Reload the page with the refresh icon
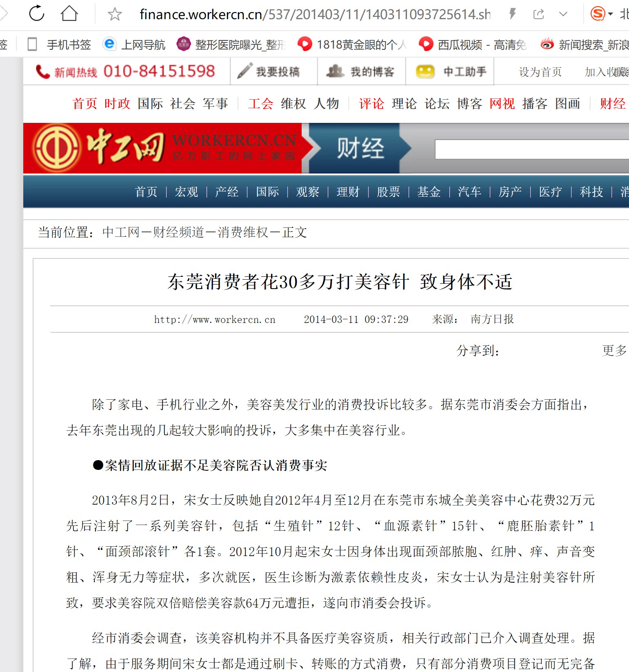 click(37, 13)
